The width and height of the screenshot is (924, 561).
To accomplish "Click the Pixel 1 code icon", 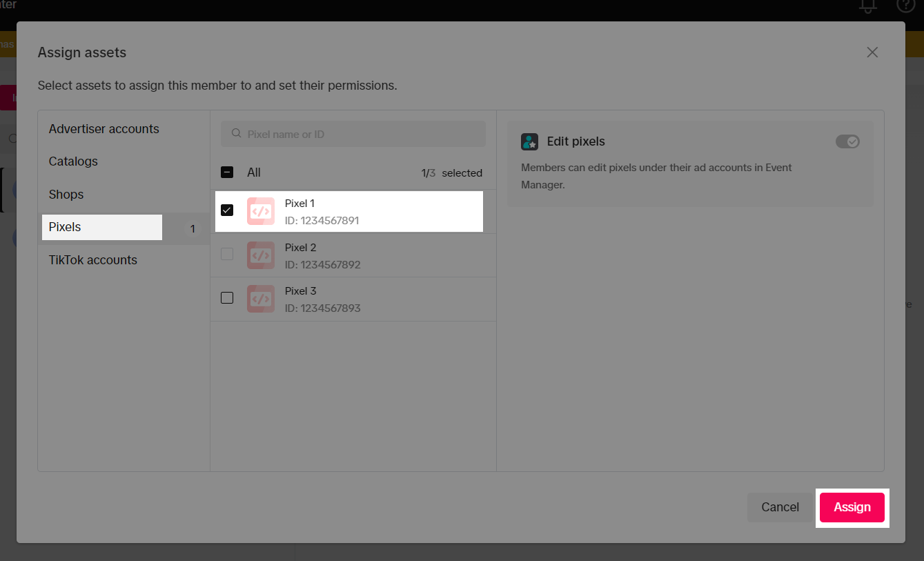I will 260,211.
